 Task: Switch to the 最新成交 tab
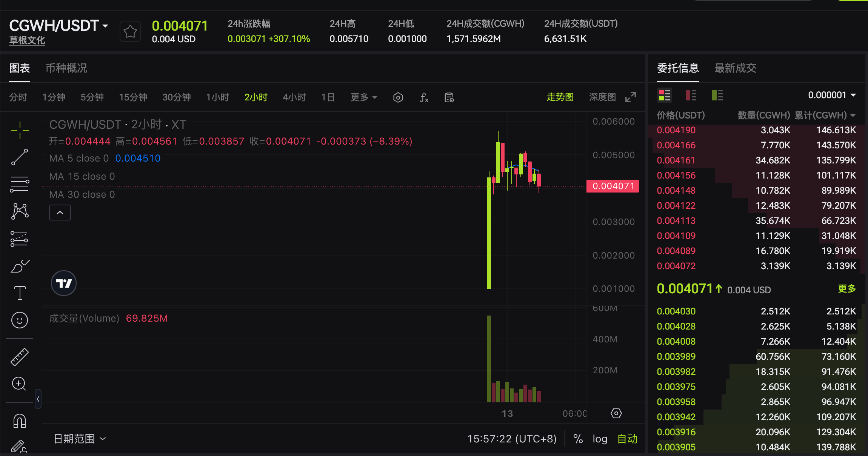pyautogui.click(x=734, y=68)
